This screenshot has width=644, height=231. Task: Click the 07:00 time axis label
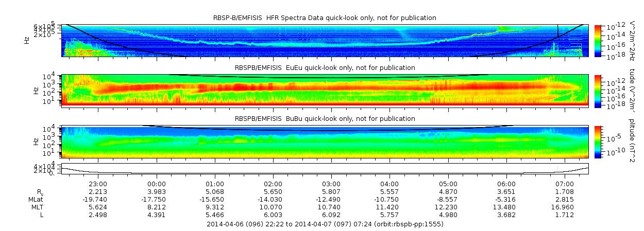tap(565, 184)
